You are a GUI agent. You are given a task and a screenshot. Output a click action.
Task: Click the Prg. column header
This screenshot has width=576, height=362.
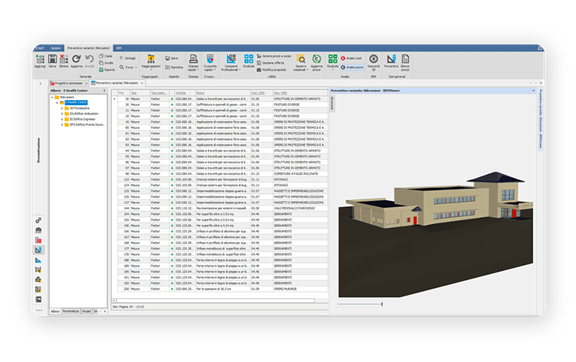123,93
